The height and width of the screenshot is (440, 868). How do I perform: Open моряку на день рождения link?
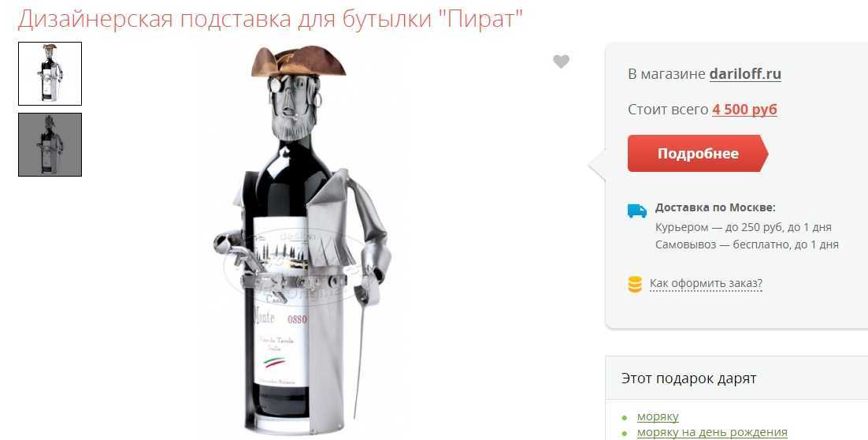pyautogui.click(x=712, y=431)
